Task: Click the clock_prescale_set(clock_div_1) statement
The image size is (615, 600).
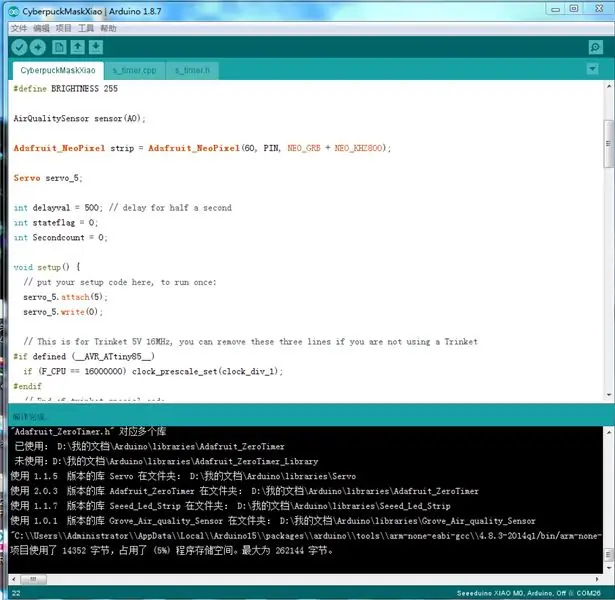Action: point(207,371)
